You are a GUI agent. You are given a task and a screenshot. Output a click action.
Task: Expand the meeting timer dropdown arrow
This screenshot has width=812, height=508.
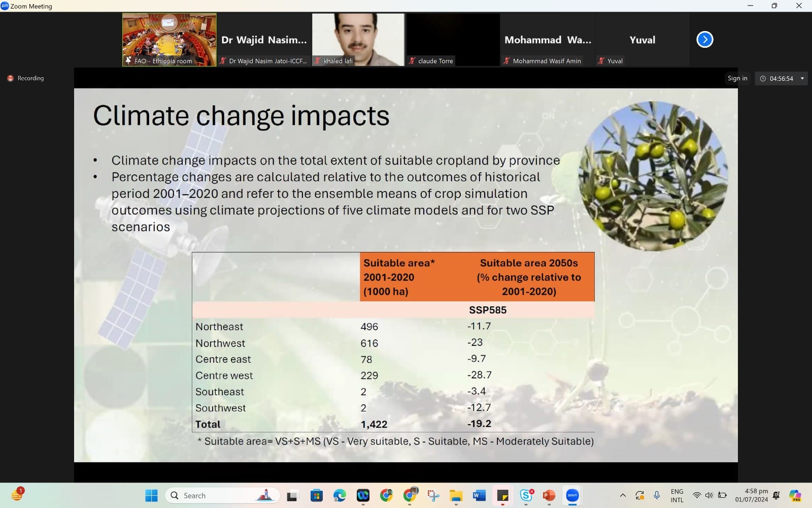coord(802,79)
